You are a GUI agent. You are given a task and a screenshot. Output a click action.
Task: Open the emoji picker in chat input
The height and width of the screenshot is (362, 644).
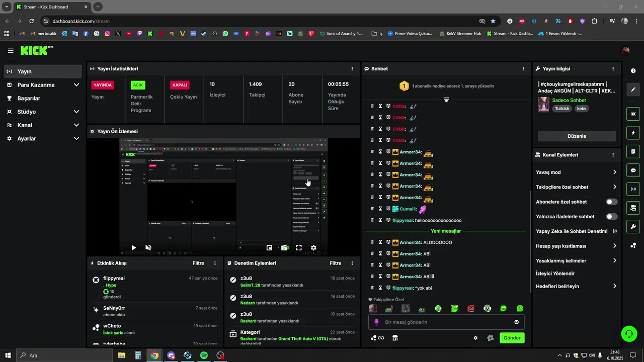click(516, 322)
